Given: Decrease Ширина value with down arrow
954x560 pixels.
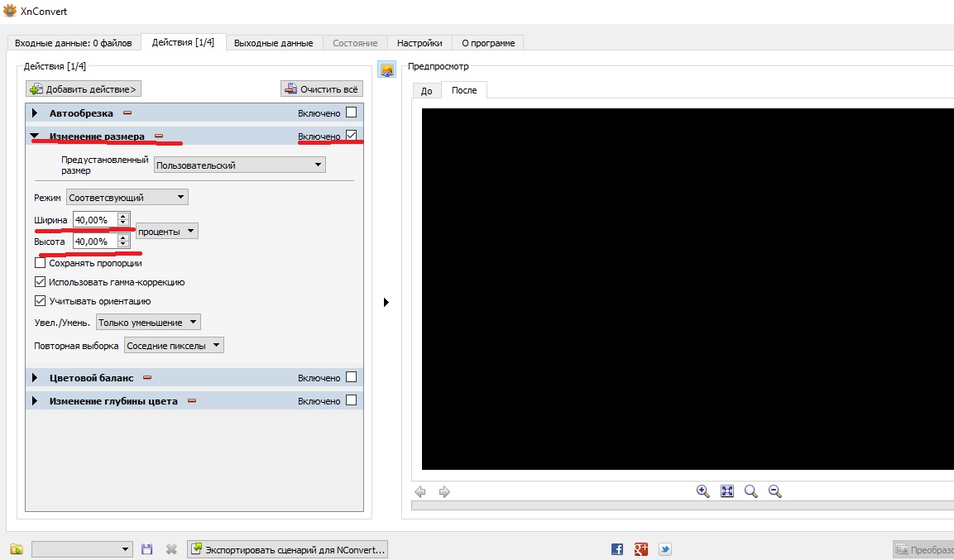Looking at the screenshot, I should (123, 223).
